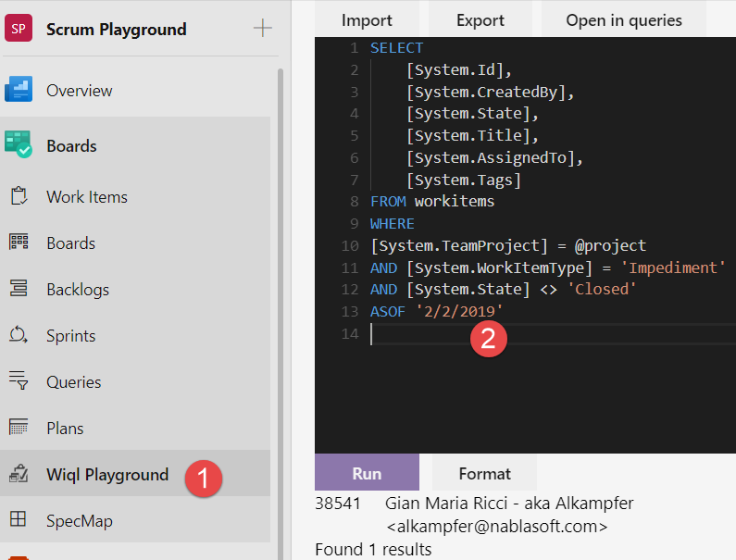Click the SpecMap grid icon
Viewport: 736px width, 560px height.
pos(19,520)
